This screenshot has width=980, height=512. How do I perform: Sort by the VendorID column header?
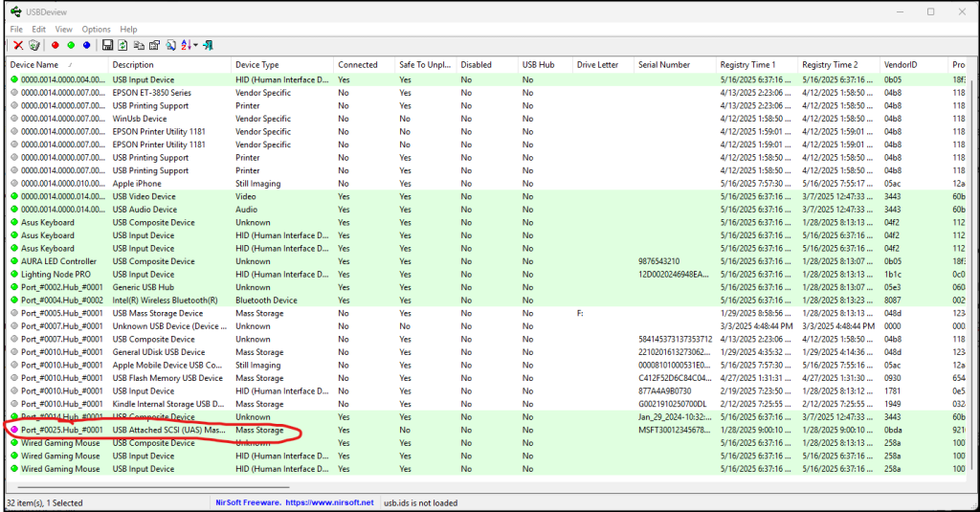(914, 65)
